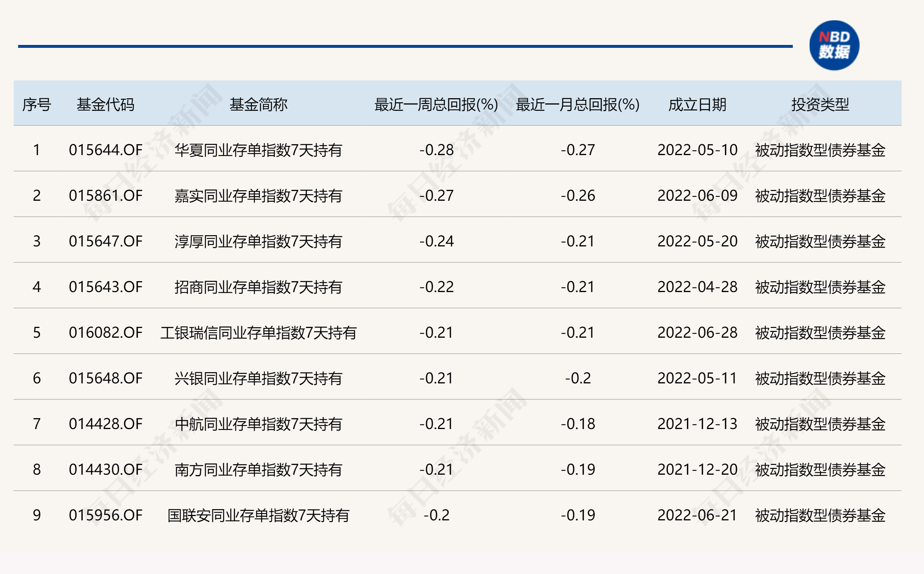Click fund name 嘉实同业存单指数7天持有
The width and height of the screenshot is (924, 574).
pos(258,196)
